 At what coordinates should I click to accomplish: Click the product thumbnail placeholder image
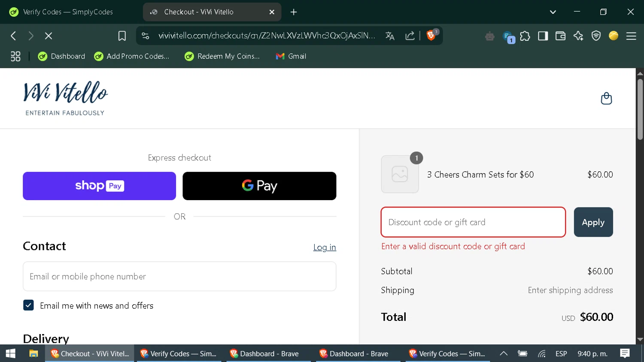pyautogui.click(x=400, y=174)
